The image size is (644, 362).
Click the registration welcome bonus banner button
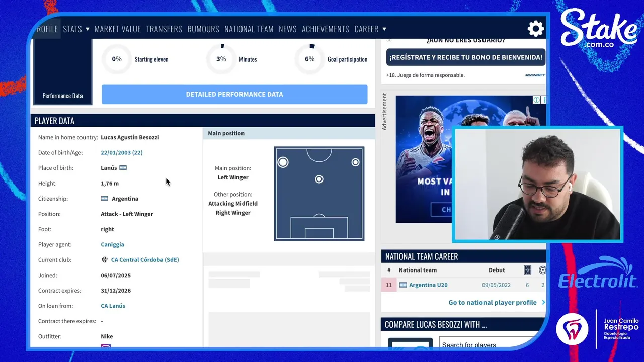click(466, 57)
